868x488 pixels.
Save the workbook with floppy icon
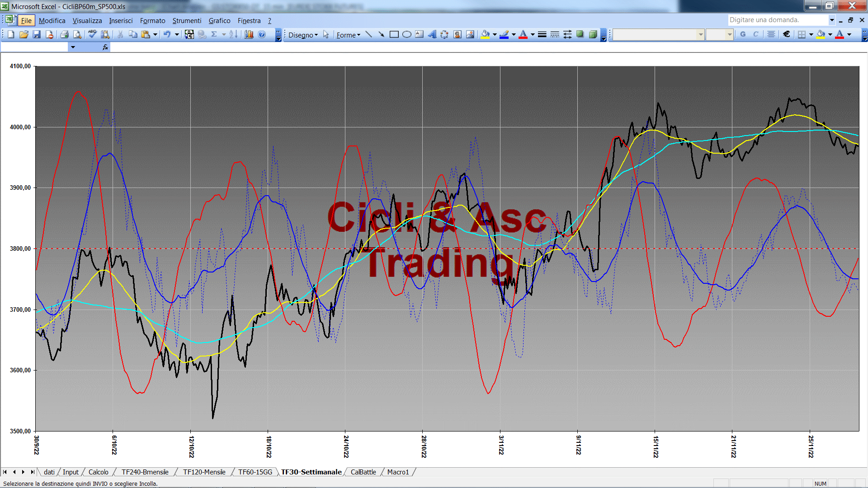pos(37,34)
